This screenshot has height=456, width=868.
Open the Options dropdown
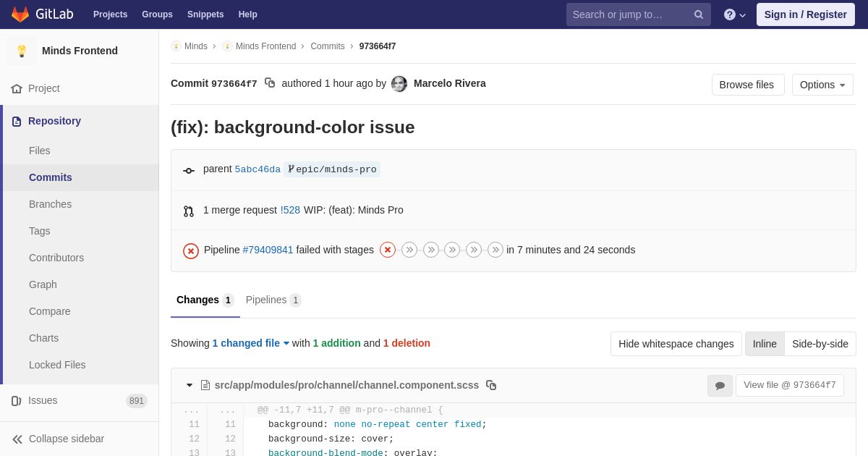[x=822, y=85]
